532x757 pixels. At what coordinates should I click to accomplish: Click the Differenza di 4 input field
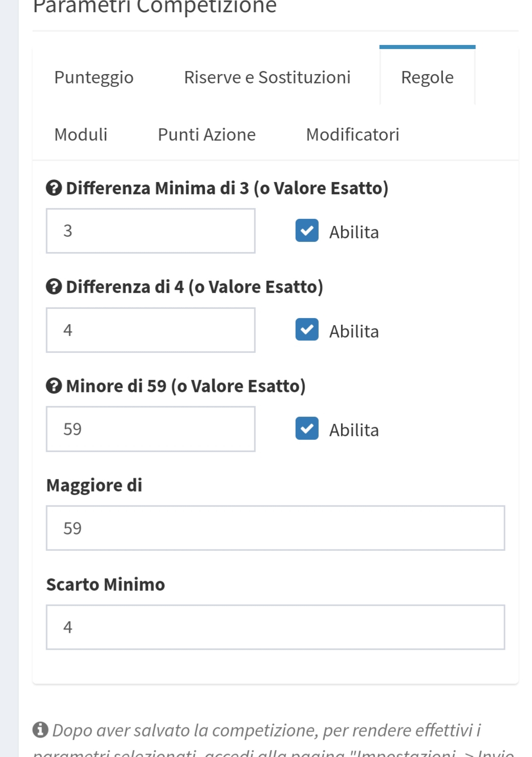[150, 330]
